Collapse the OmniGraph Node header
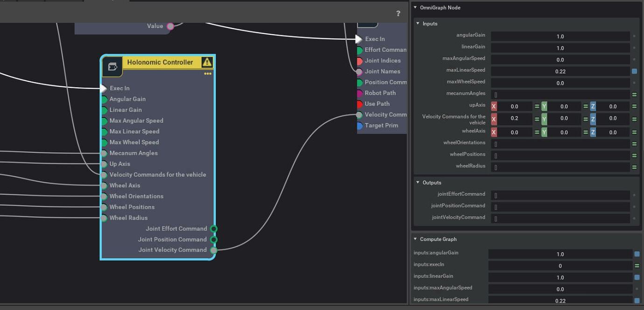Screen dimensions: 644x310 click(415, 7)
